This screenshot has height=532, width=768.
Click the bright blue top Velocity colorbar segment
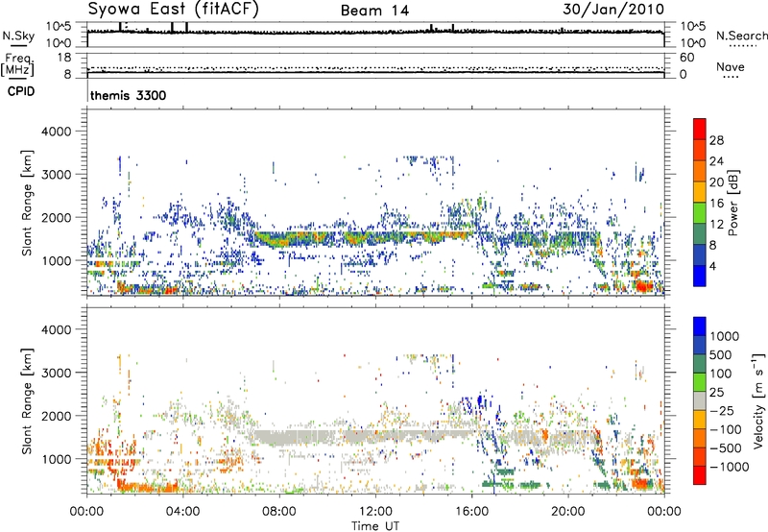click(x=700, y=326)
